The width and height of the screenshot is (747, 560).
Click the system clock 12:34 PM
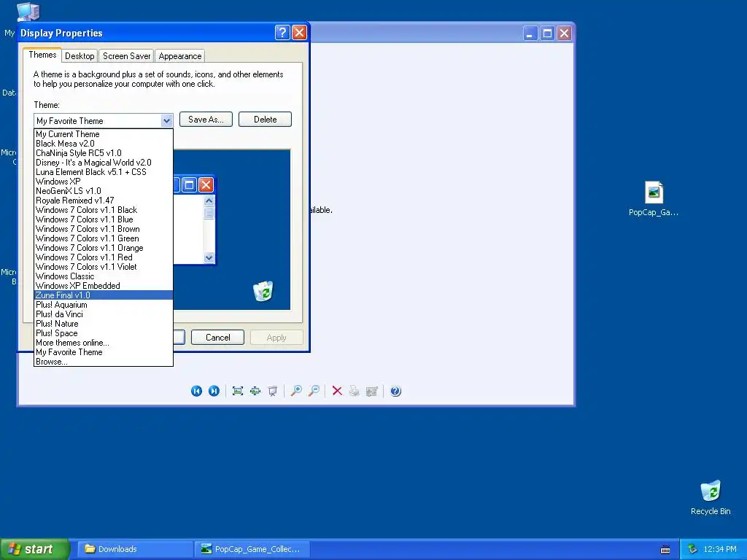pos(719,549)
